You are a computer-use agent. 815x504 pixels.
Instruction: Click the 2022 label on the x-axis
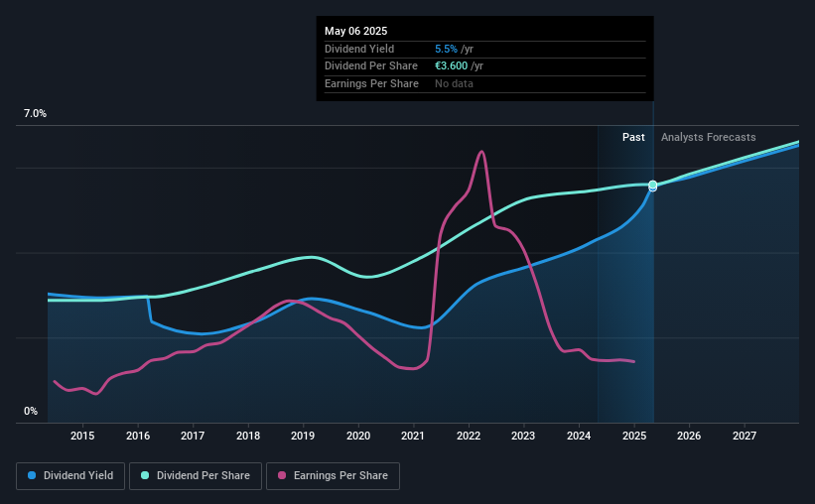point(469,436)
